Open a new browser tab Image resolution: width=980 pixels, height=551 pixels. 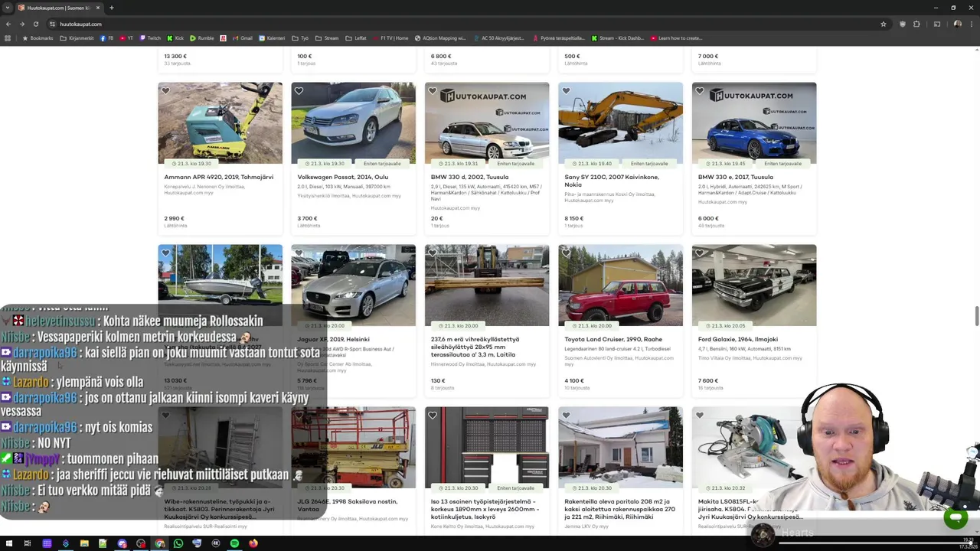point(111,8)
